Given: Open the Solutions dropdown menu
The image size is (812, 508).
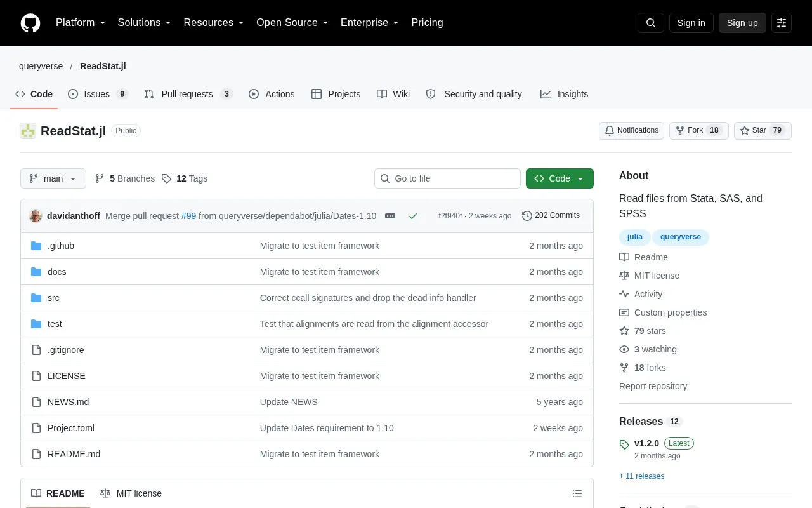Looking at the screenshot, I should (x=144, y=23).
